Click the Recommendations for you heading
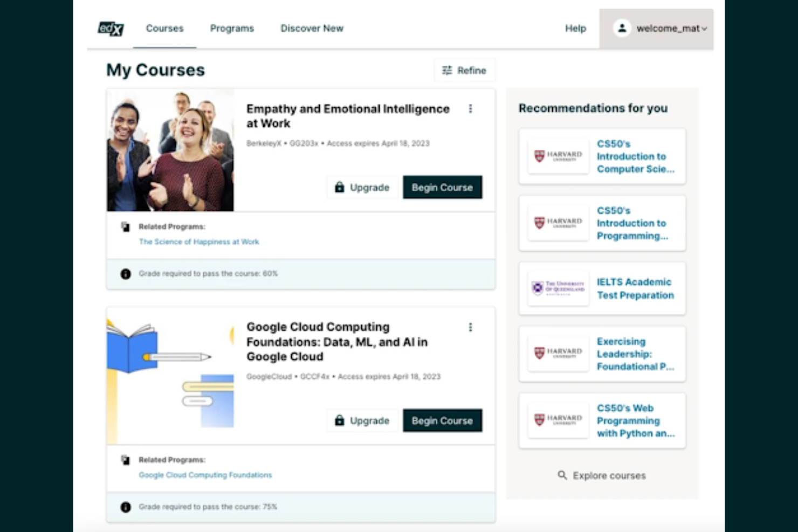 pyautogui.click(x=593, y=108)
